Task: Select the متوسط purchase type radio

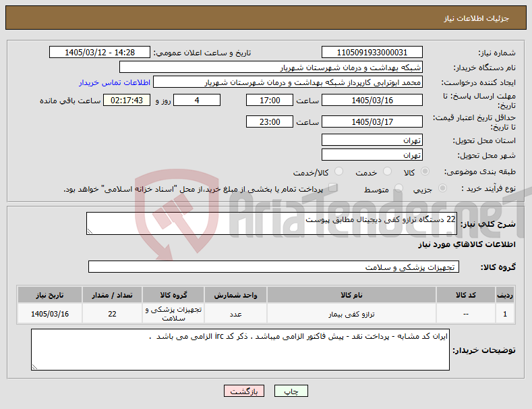Action: [398, 188]
